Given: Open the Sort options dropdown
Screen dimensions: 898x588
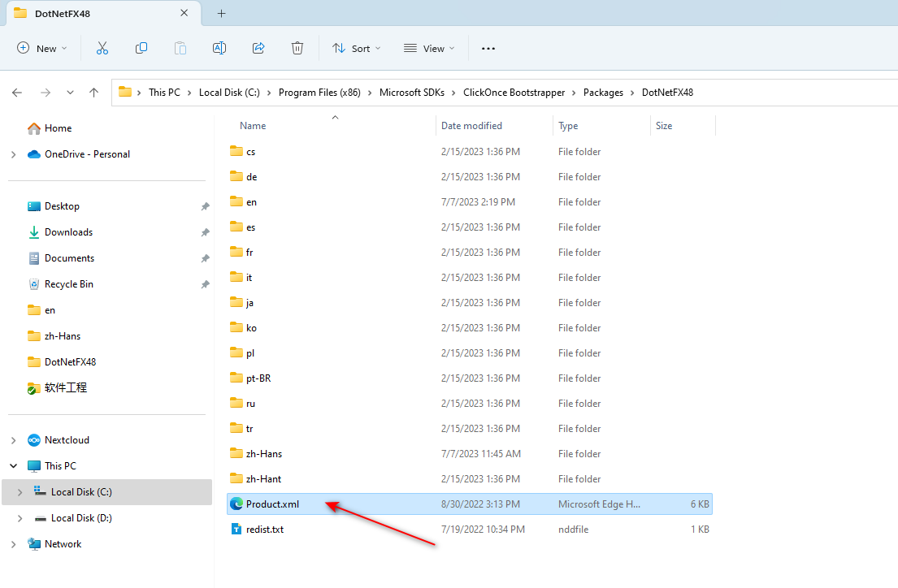Looking at the screenshot, I should [x=356, y=49].
